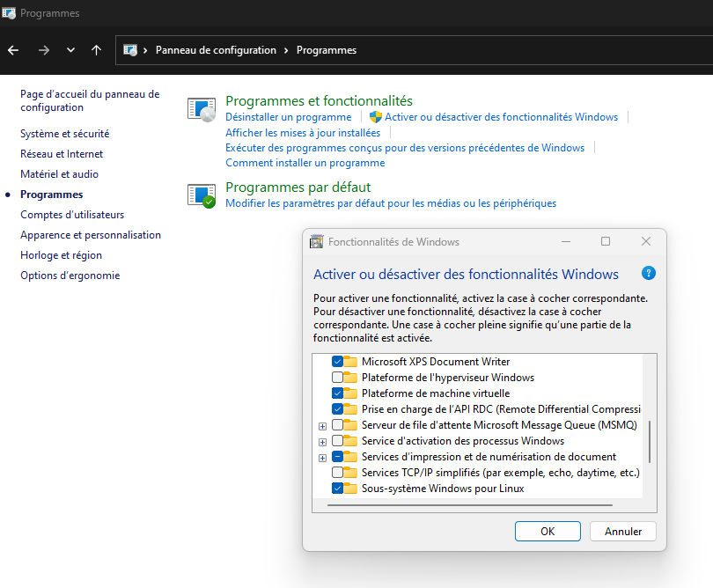Click the features list horizontal scrollbar
The width and height of the screenshot is (713, 588).
pyautogui.click(x=471, y=505)
